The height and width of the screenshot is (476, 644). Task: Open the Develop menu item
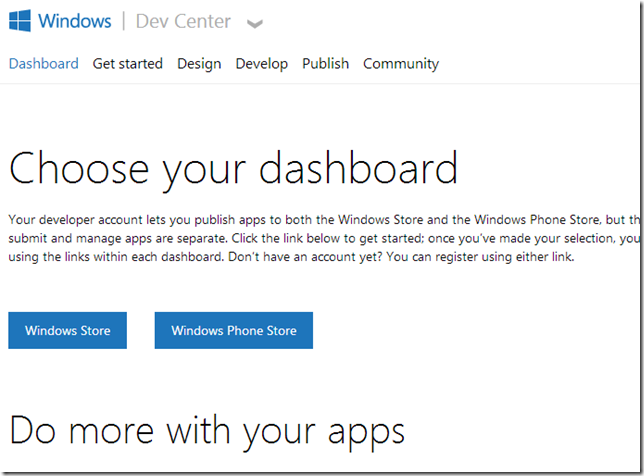pyautogui.click(x=262, y=64)
